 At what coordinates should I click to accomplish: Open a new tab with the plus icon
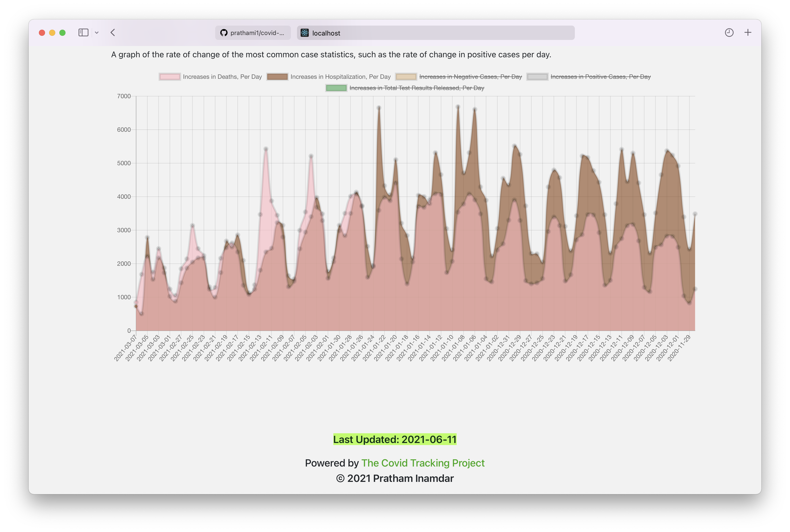tap(748, 32)
